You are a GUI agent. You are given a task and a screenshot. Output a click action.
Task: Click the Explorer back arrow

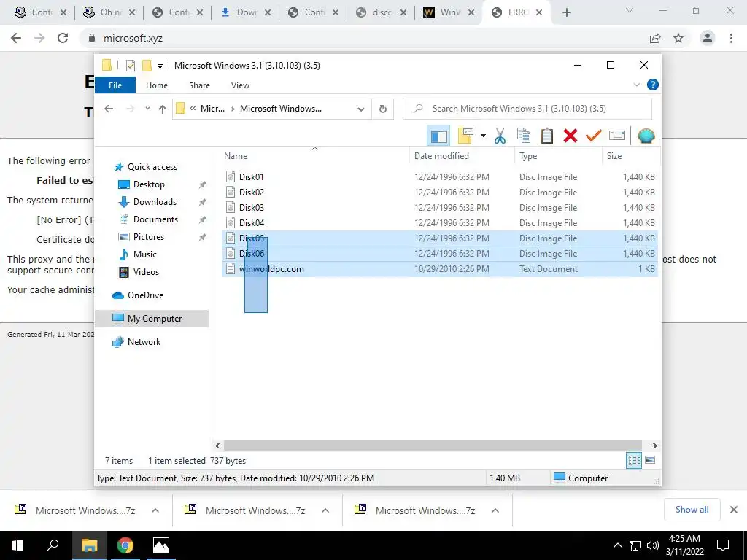[x=109, y=109]
